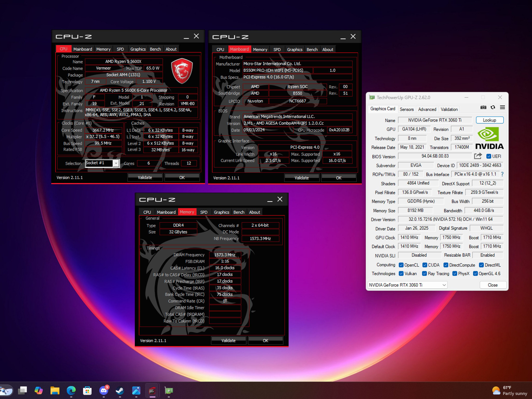Select the BIOS date 09/03/2024 value

point(268,130)
